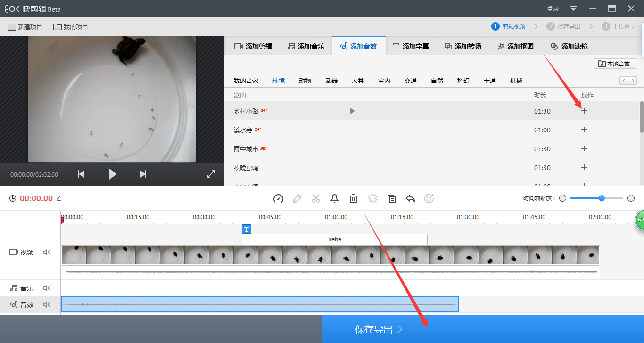Click the left chevron beside the category list
Viewport: 644px width, 343px height.
pos(623,80)
